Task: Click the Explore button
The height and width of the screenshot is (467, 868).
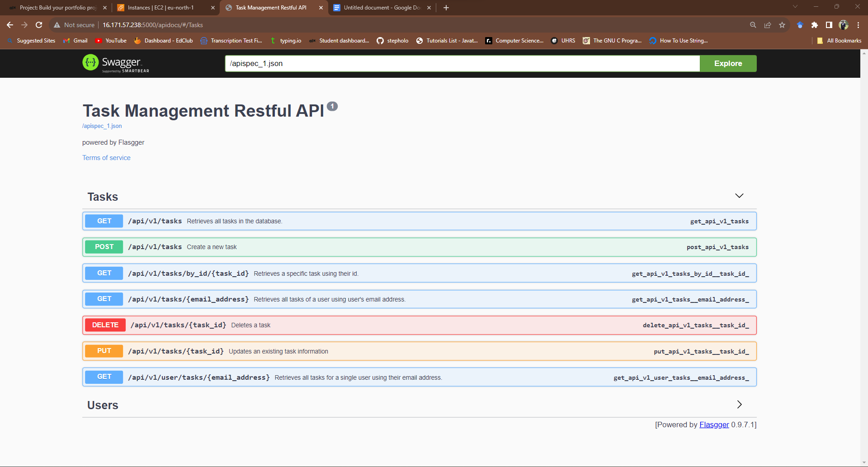Action: click(x=728, y=63)
